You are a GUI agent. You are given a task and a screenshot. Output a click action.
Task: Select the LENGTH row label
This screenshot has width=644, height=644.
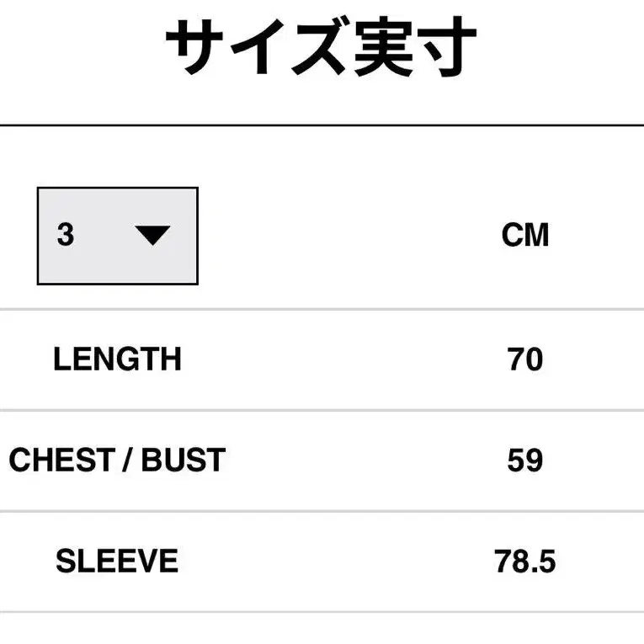[x=117, y=359]
